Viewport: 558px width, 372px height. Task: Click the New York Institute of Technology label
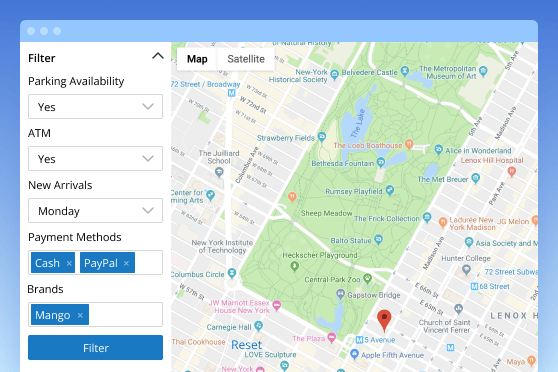[222, 246]
